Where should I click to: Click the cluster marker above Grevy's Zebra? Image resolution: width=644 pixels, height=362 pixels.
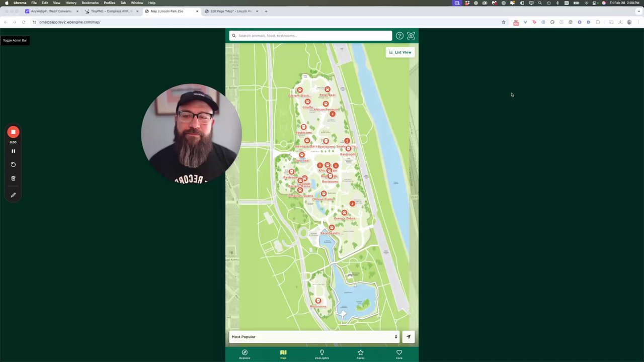352,204
